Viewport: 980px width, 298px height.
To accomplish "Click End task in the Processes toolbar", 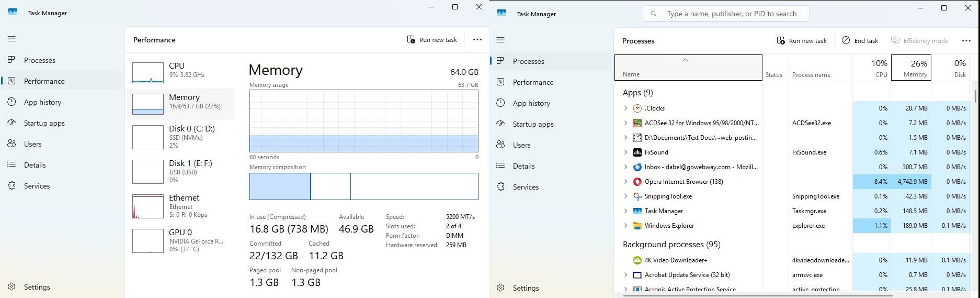I will pyautogui.click(x=860, y=41).
